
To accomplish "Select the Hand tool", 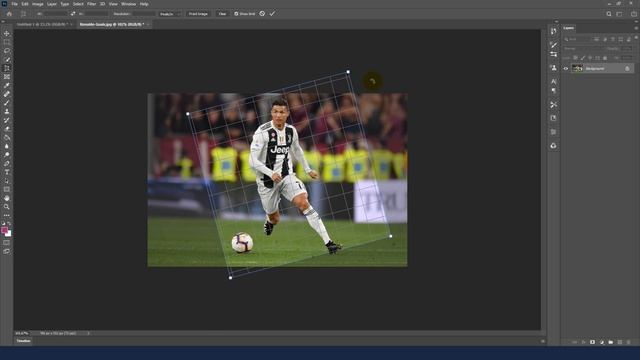I will click(x=7, y=198).
